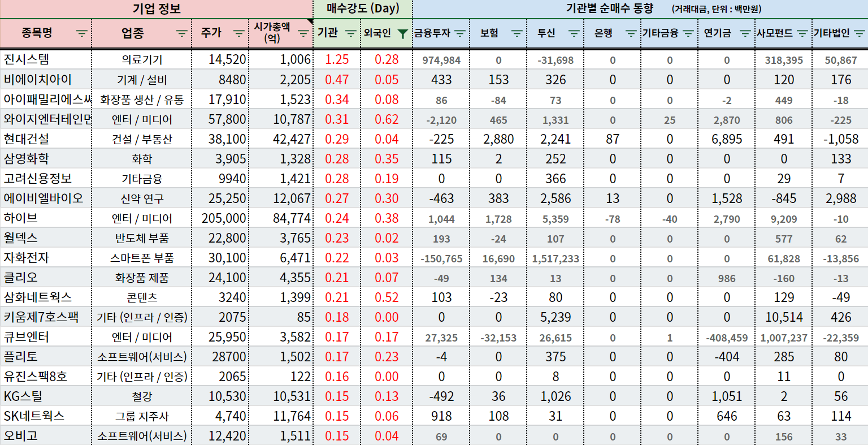Screen dimensions: 868x445
Task: Open the 종목명 column filter dropdown
Action: pos(82,33)
